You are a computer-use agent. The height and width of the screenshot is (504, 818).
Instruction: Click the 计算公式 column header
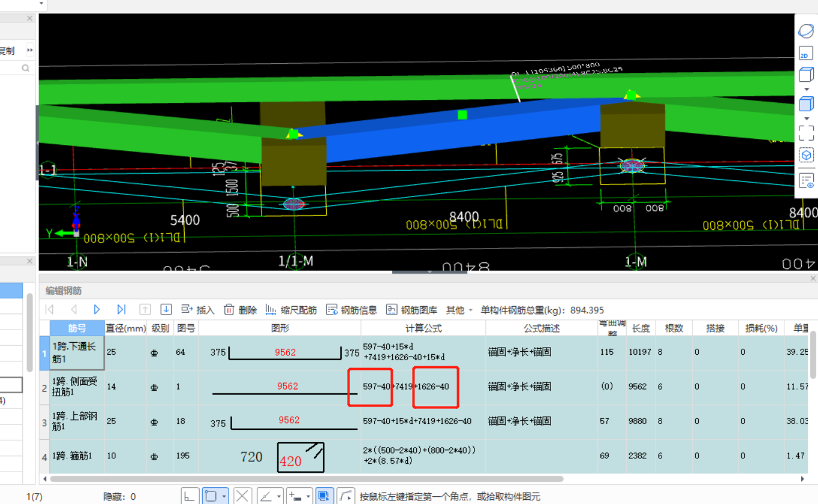[423, 328]
